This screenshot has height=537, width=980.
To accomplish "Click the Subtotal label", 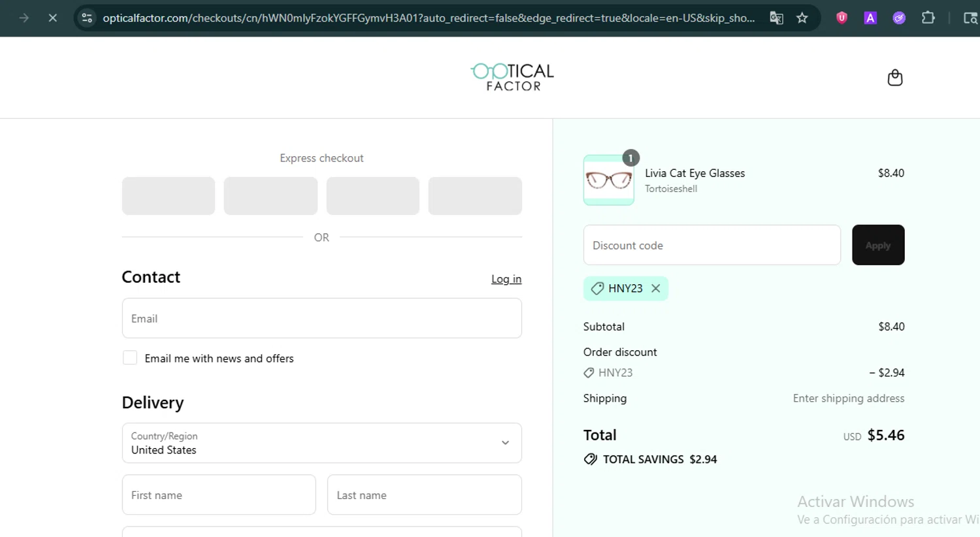I will tap(604, 327).
